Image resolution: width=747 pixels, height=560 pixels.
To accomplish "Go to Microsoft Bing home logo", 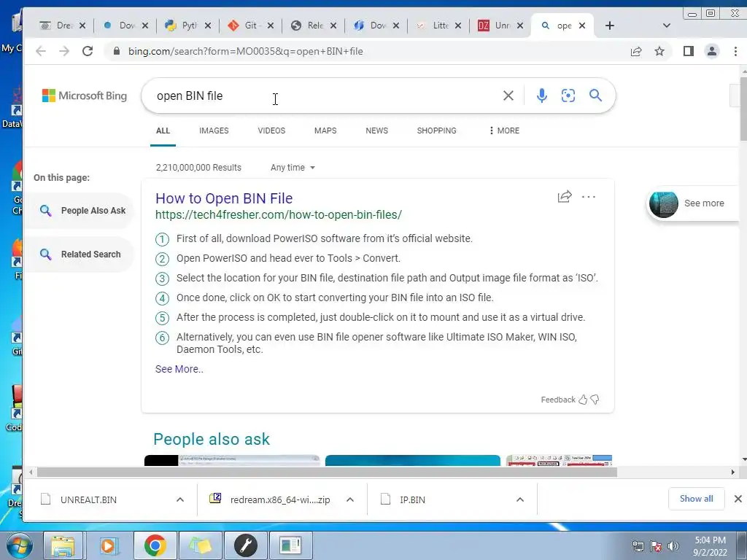I will (x=85, y=96).
